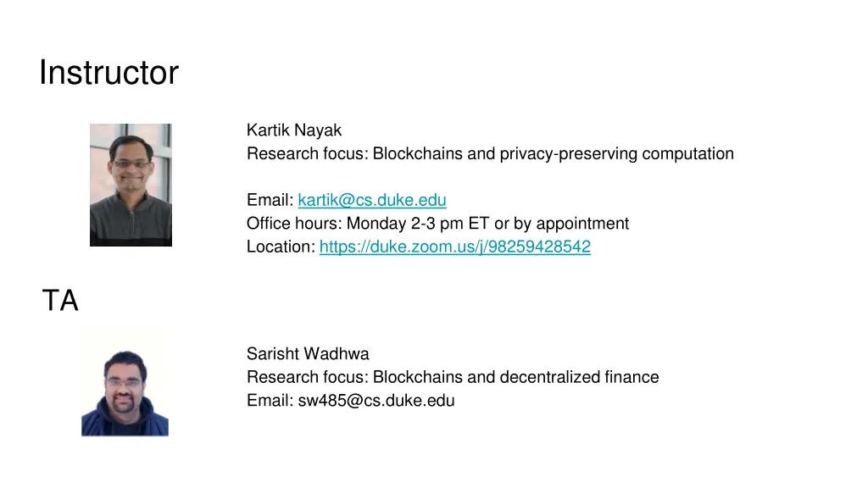This screenshot has height=488, width=868.
Task: Click the name Kartik Nayak
Action: 294,130
